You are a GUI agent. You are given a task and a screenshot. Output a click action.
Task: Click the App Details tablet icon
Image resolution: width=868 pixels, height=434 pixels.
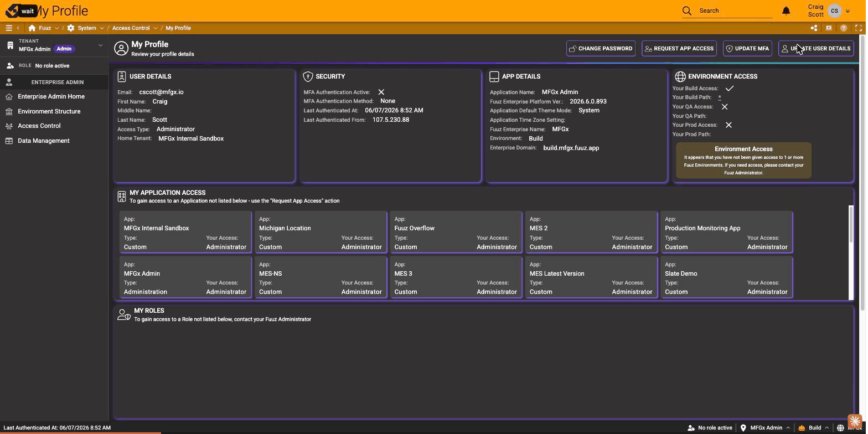point(494,76)
